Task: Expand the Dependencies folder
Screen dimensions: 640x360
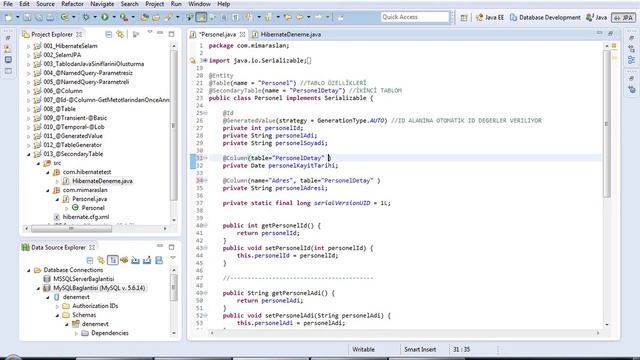Action: (76, 333)
